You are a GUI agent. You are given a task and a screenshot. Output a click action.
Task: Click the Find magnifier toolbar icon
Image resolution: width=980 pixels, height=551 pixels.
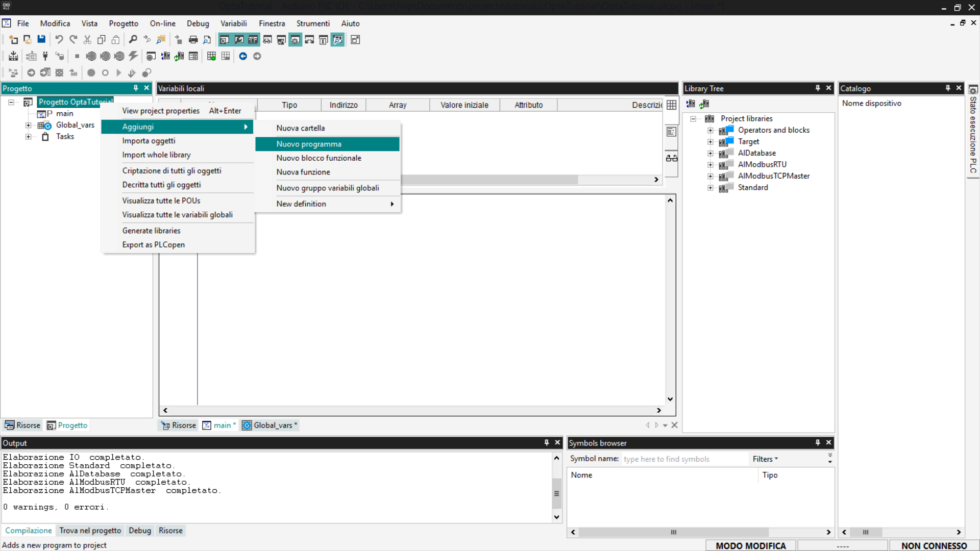133,39
